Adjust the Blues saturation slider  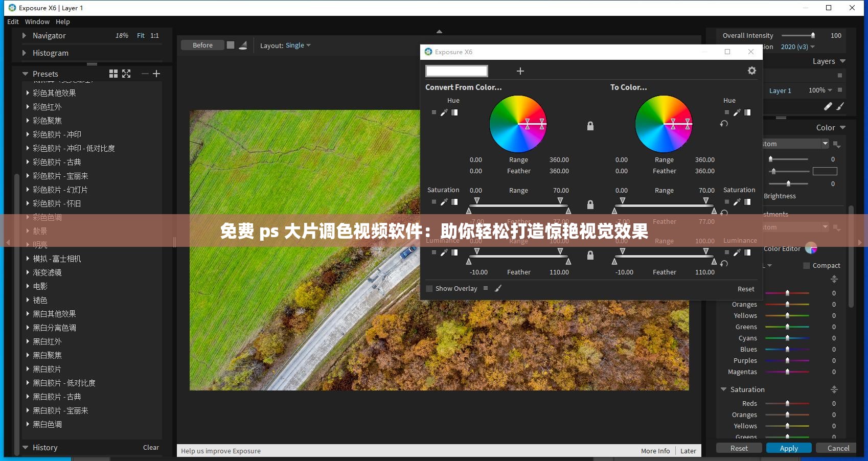787,349
